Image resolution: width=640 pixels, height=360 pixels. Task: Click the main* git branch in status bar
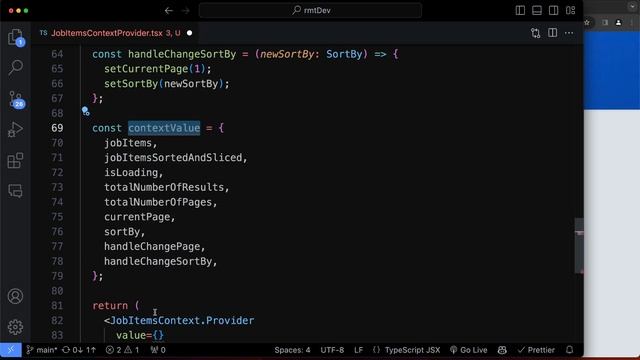(x=42, y=350)
